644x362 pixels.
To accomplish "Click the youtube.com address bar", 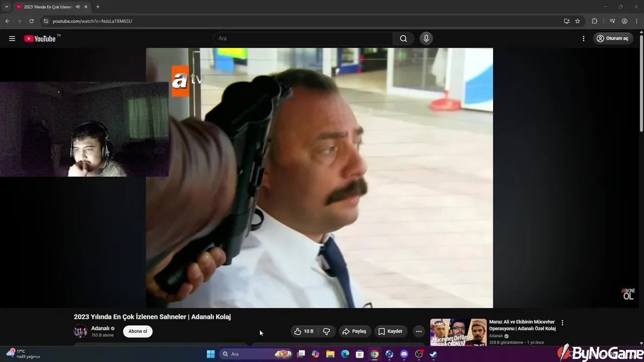I will click(302, 21).
